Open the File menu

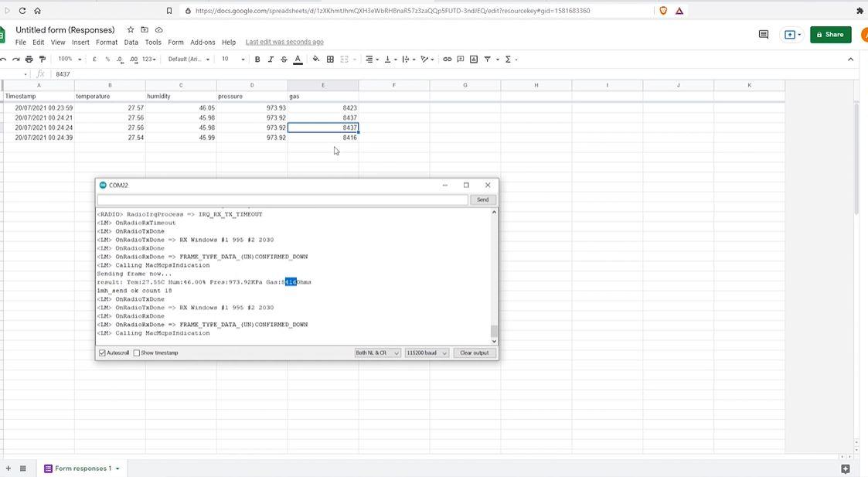(20, 42)
